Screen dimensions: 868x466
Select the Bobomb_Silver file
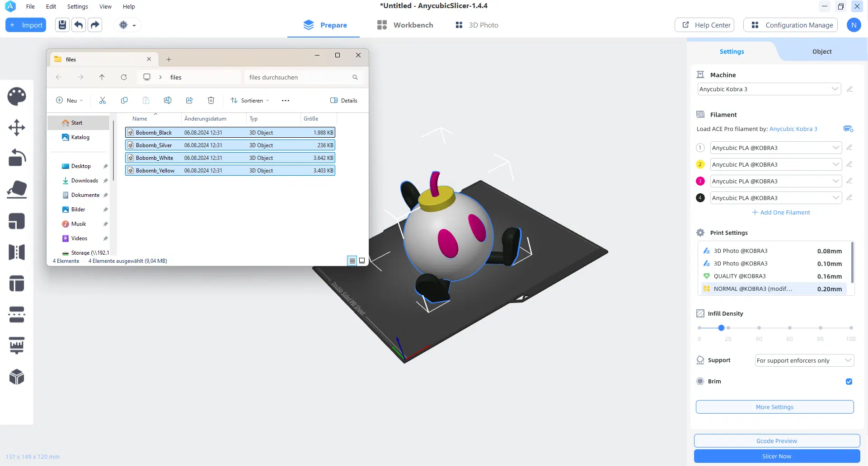click(x=230, y=145)
